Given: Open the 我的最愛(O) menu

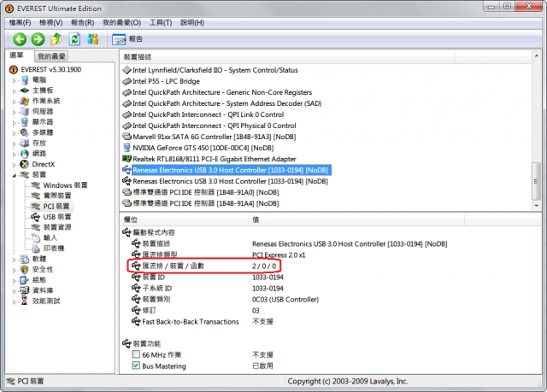Looking at the screenshot, I should pyautogui.click(x=121, y=23).
